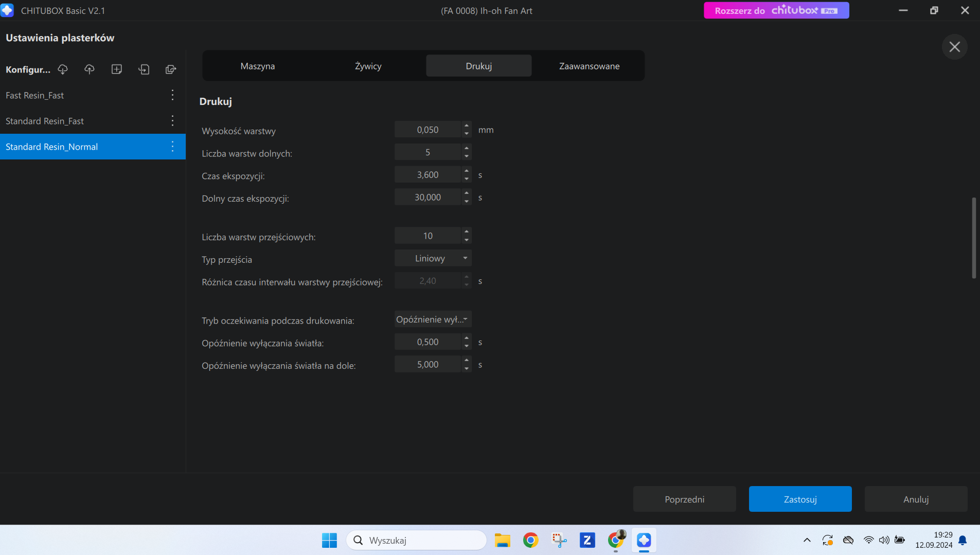Click the CHITUBOX logo in title bar
Screen dimensions: 980x555
pyautogui.click(x=7, y=10)
